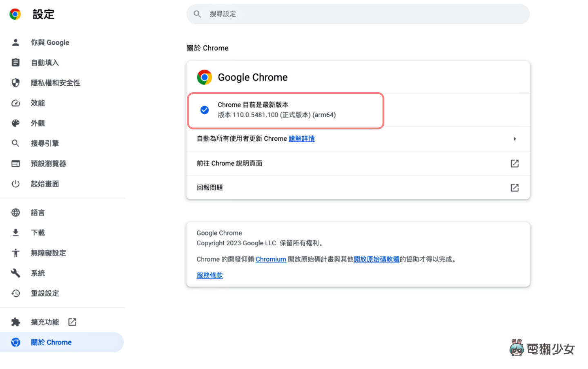Click the 搜尋設定 search field
The image size is (588, 369).
coord(358,14)
